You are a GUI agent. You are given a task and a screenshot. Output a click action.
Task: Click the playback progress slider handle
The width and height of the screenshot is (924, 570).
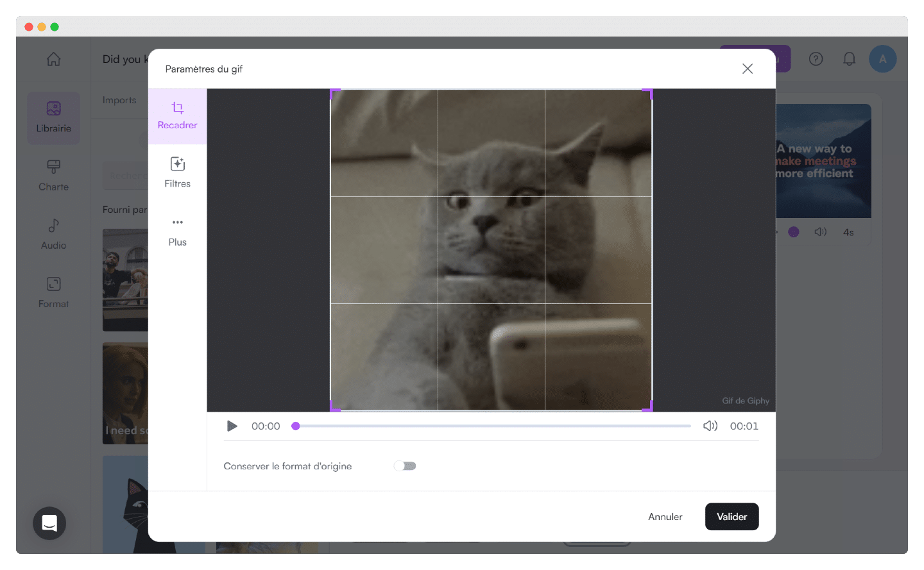click(296, 426)
